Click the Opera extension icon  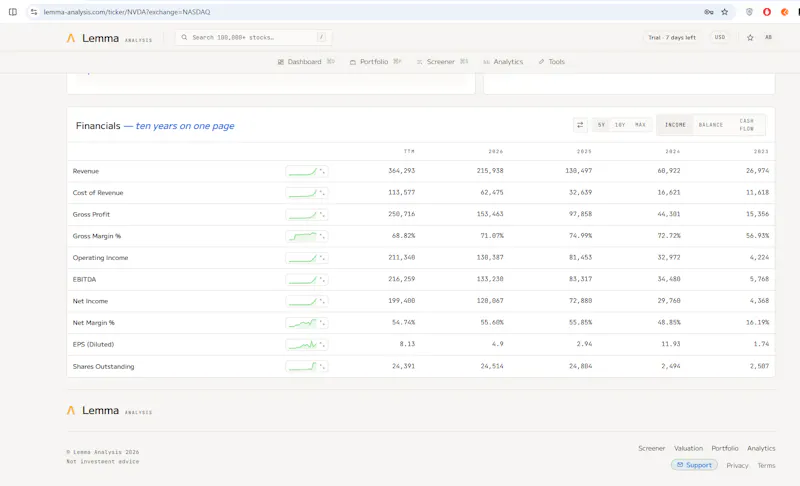(x=767, y=12)
